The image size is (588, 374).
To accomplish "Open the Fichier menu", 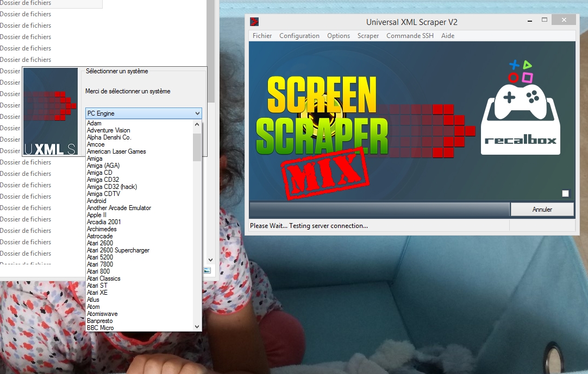I will click(x=262, y=36).
